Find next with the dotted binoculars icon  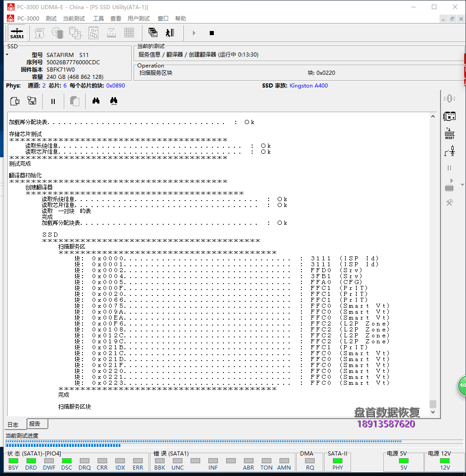pyautogui.click(x=114, y=101)
